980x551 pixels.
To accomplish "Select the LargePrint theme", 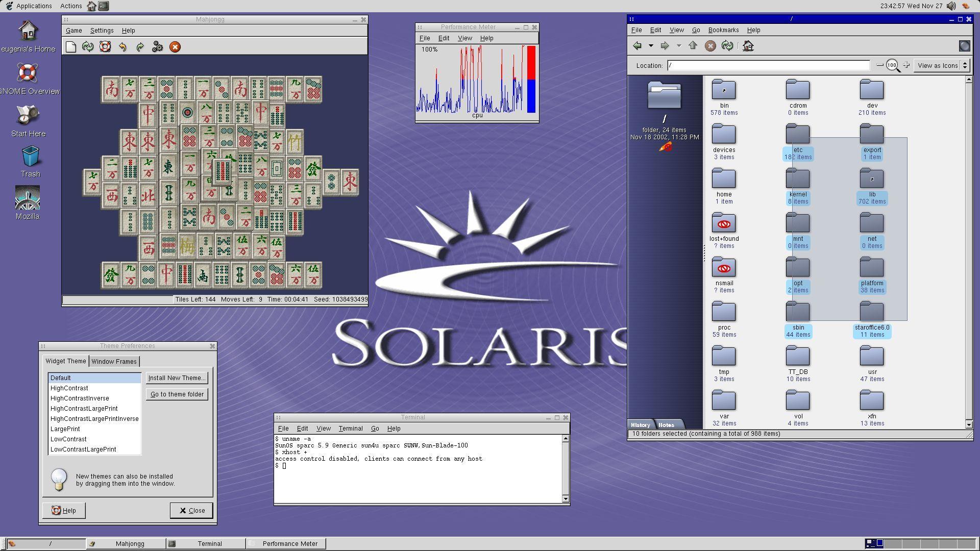I will (x=94, y=429).
